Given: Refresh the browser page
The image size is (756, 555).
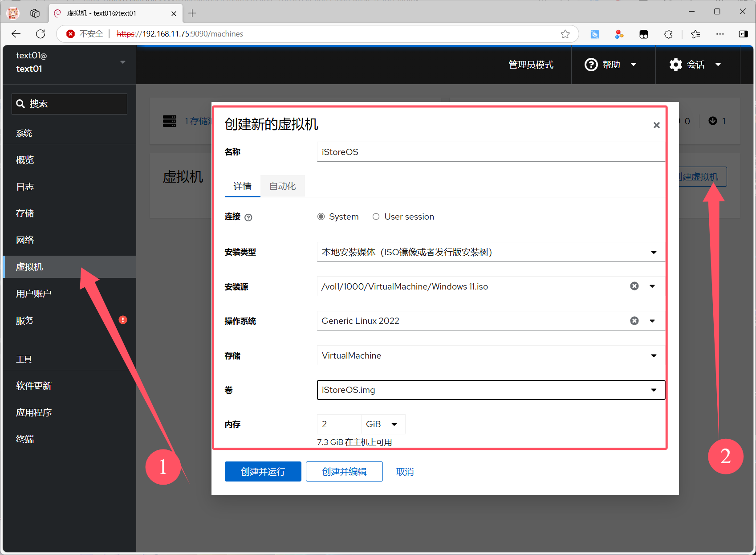Looking at the screenshot, I should [x=41, y=34].
